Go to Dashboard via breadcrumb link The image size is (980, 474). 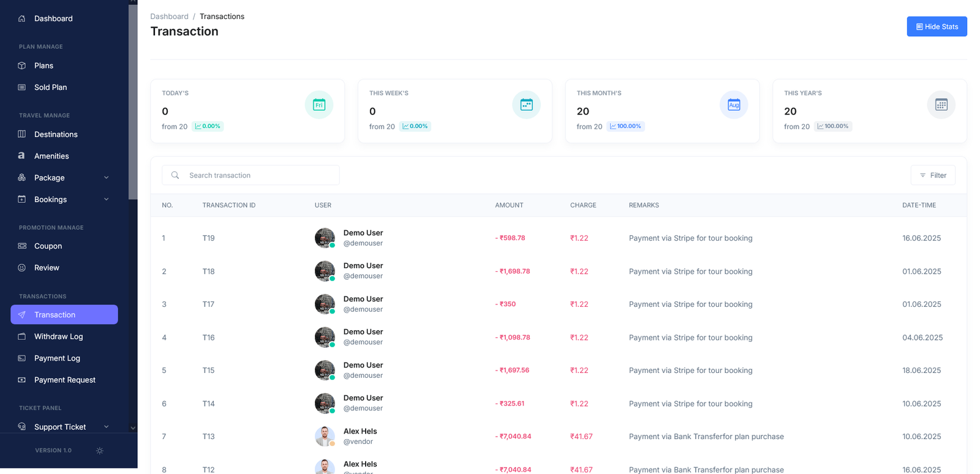pyautogui.click(x=169, y=17)
